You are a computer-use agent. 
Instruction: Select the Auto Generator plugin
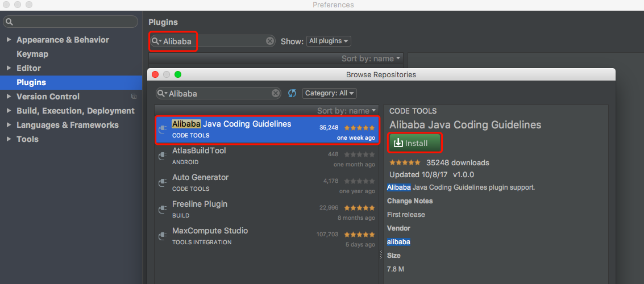pyautogui.click(x=267, y=183)
